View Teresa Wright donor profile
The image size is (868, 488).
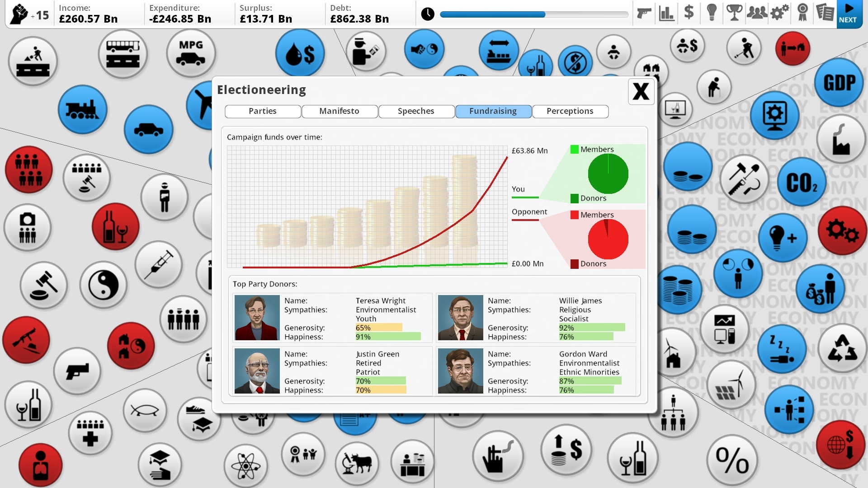pos(331,318)
